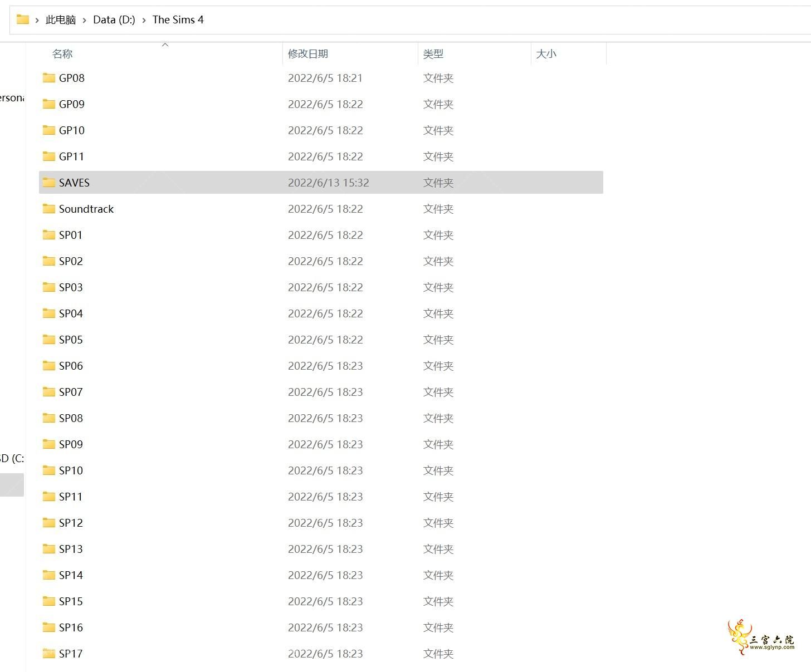Navigate to Data (D:) breadcrumb
Screen dimensions: 811x672
(x=114, y=19)
